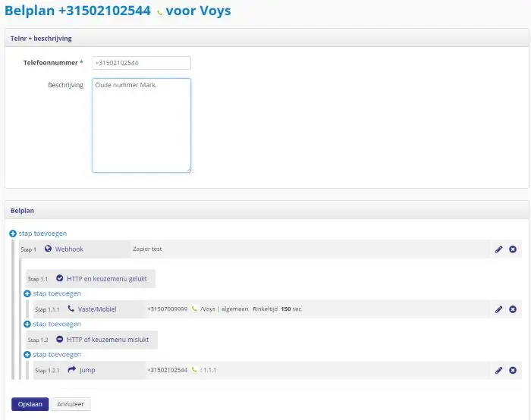Click plus icon of top stap toevoegen

coord(13,234)
